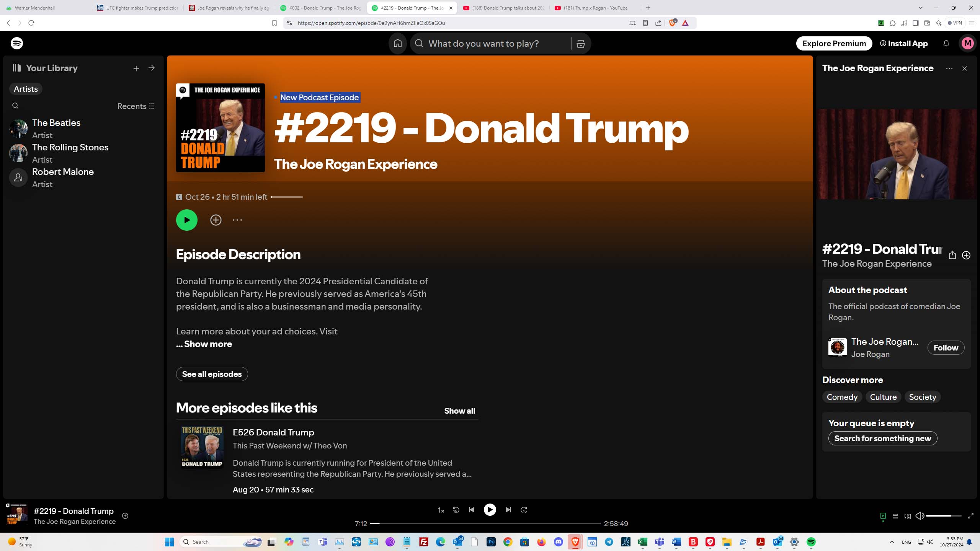Open The Joe Rogan Experience show link
The width and height of the screenshot is (980, 551).
[x=356, y=164]
